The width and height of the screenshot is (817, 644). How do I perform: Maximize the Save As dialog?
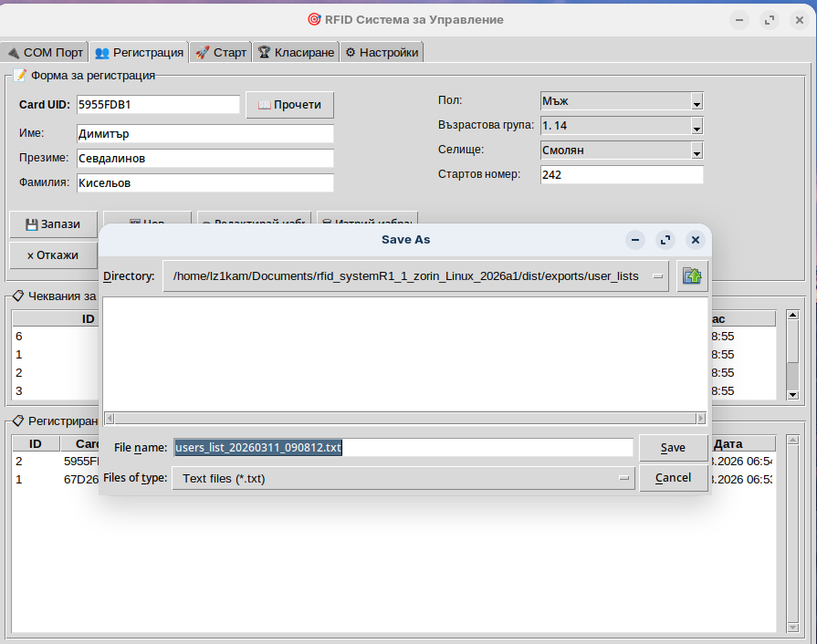tap(665, 240)
